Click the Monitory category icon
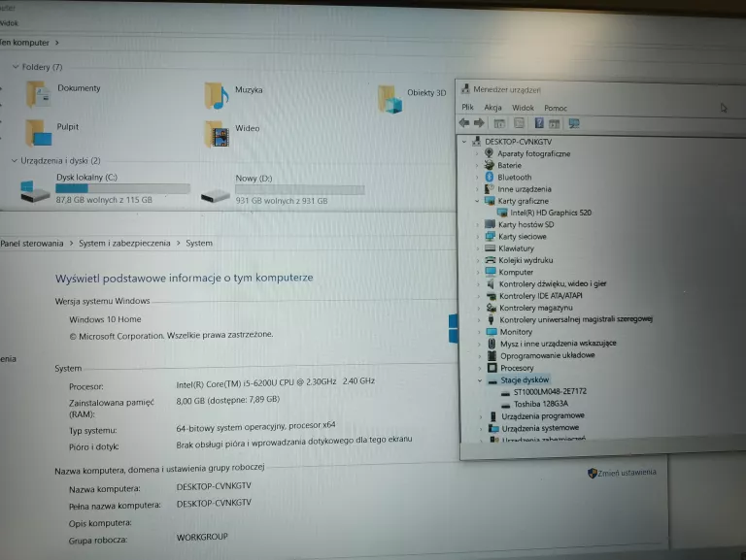This screenshot has height=560, width=746. pyautogui.click(x=491, y=331)
